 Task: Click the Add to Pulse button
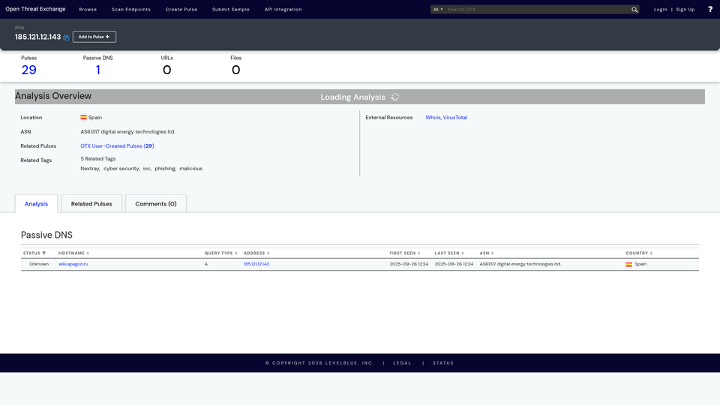(94, 37)
